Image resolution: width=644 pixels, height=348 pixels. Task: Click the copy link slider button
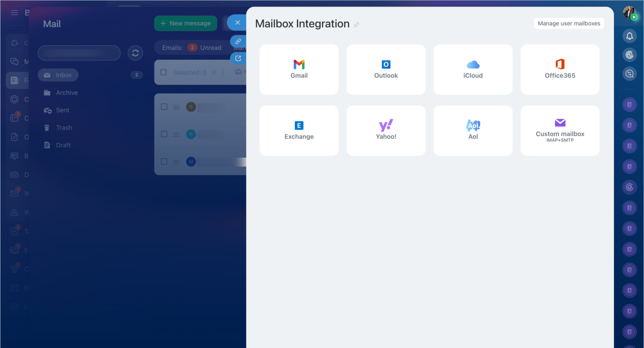pyautogui.click(x=238, y=41)
